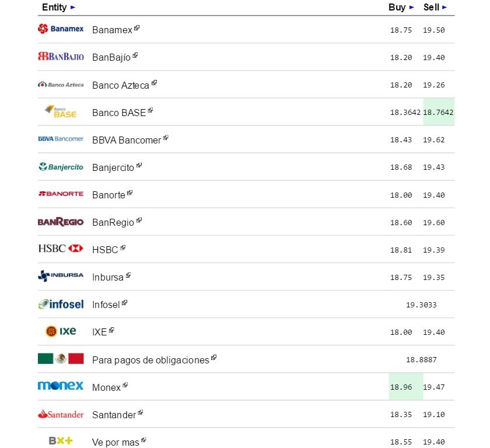The width and height of the screenshot is (490, 448).
Task: Click highlighted Monex buy rate 18.96
Action: pyautogui.click(x=401, y=386)
